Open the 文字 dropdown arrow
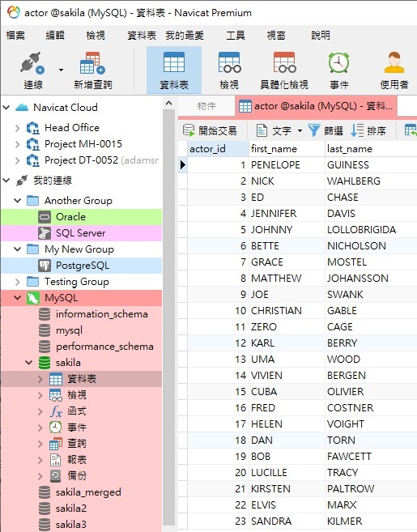The height and width of the screenshot is (532, 417). [300, 130]
